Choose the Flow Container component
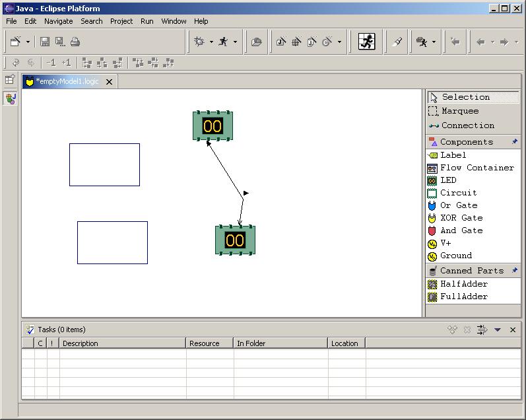Viewport: 526px width, 420px height. click(x=473, y=168)
